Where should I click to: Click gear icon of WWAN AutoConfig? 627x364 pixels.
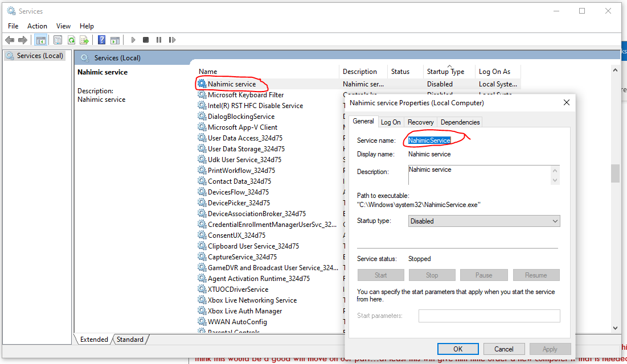202,322
